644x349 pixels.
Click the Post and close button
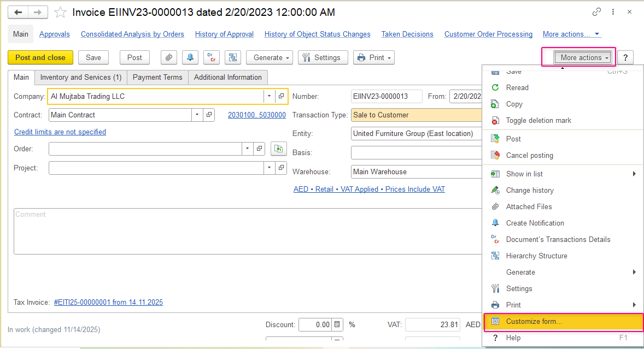(40, 58)
